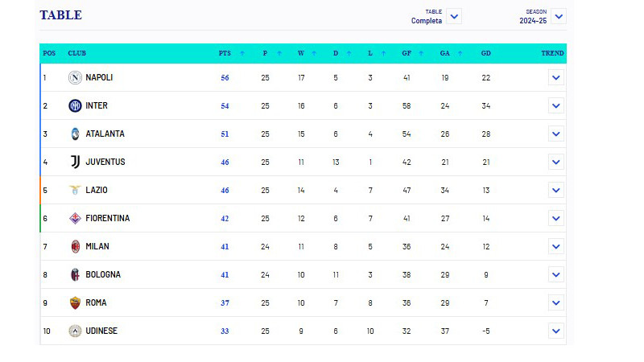Click the TREND column header
The width and height of the screenshot is (644, 362).
tap(552, 53)
